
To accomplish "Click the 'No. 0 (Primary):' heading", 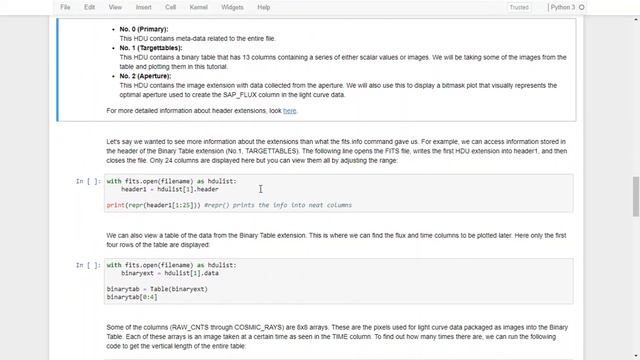I will tap(144, 29).
